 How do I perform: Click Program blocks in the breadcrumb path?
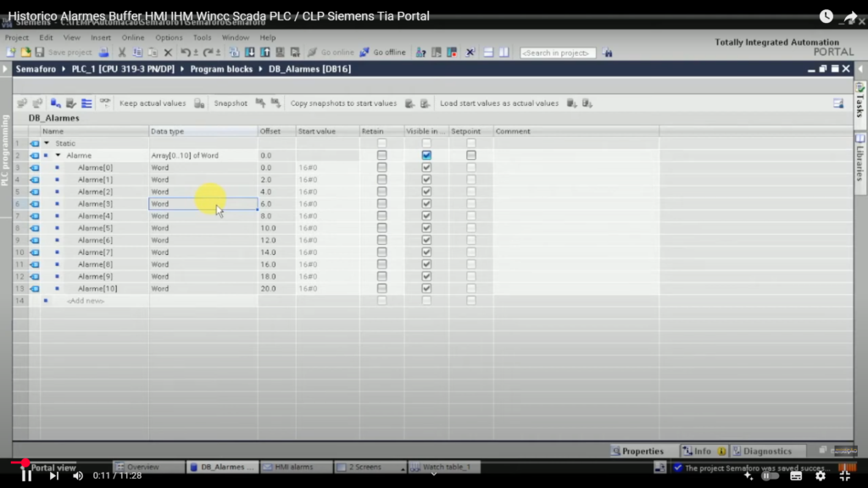[x=221, y=69]
